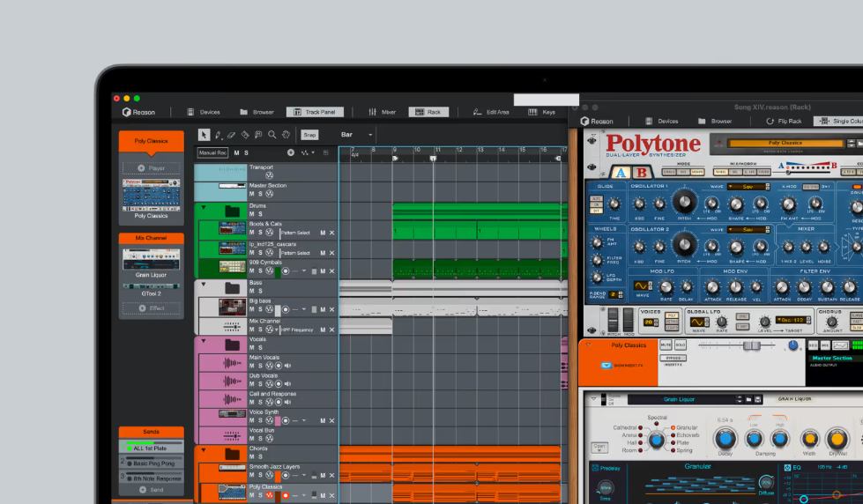The width and height of the screenshot is (863, 504).
Task: Select the Razor tool
Action: click(x=245, y=135)
